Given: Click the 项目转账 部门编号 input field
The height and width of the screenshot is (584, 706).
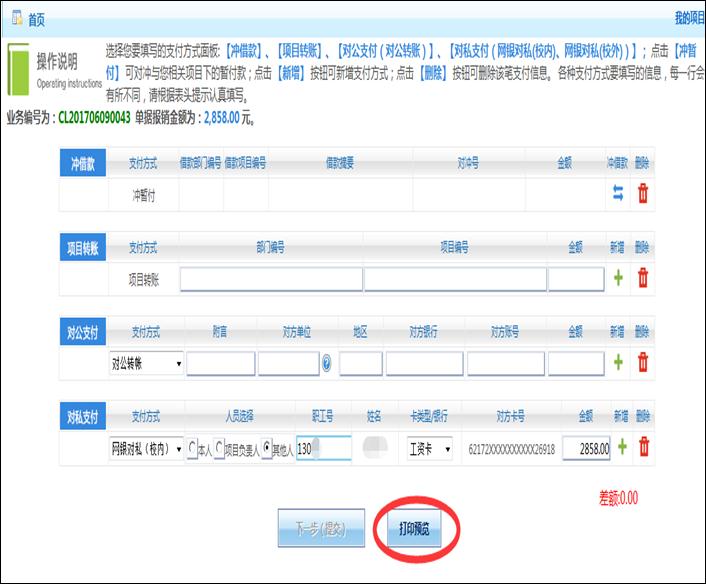Looking at the screenshot, I should 271,279.
